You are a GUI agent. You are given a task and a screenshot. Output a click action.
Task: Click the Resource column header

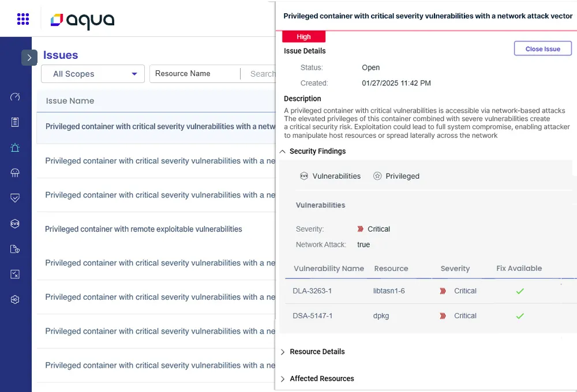click(x=391, y=269)
